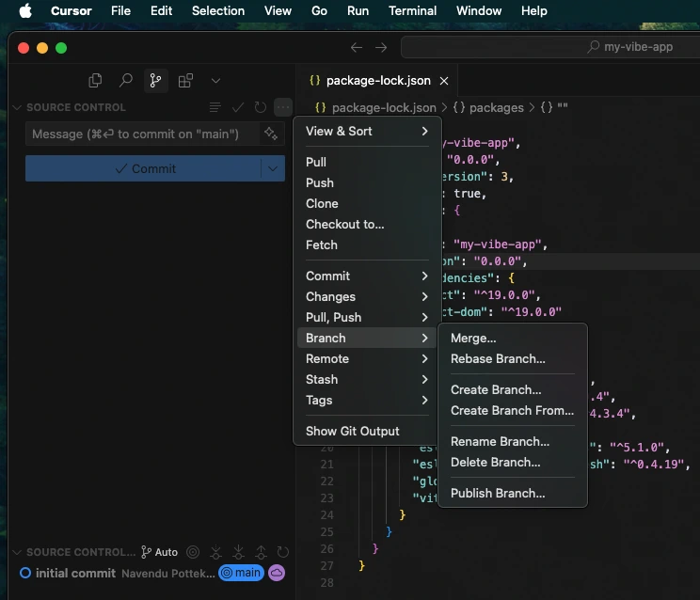Click the purple cloud remote badge
This screenshot has height=600, width=700.
pos(277,573)
